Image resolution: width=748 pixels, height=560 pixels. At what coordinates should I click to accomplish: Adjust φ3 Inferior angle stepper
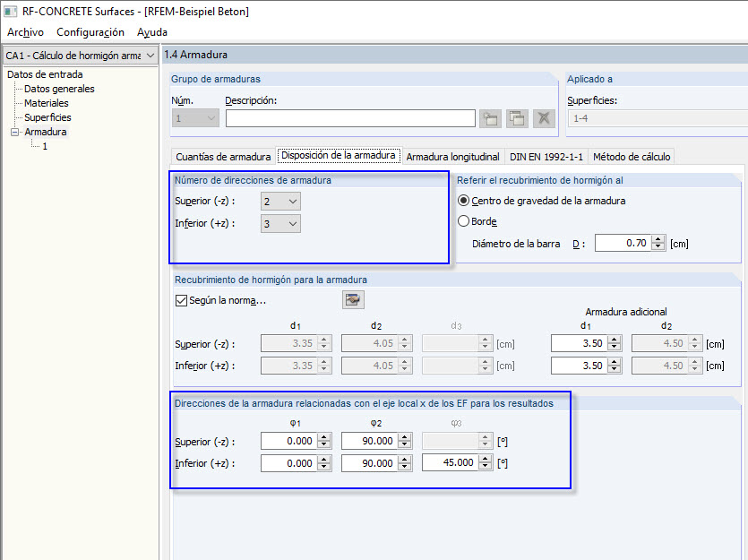click(486, 462)
